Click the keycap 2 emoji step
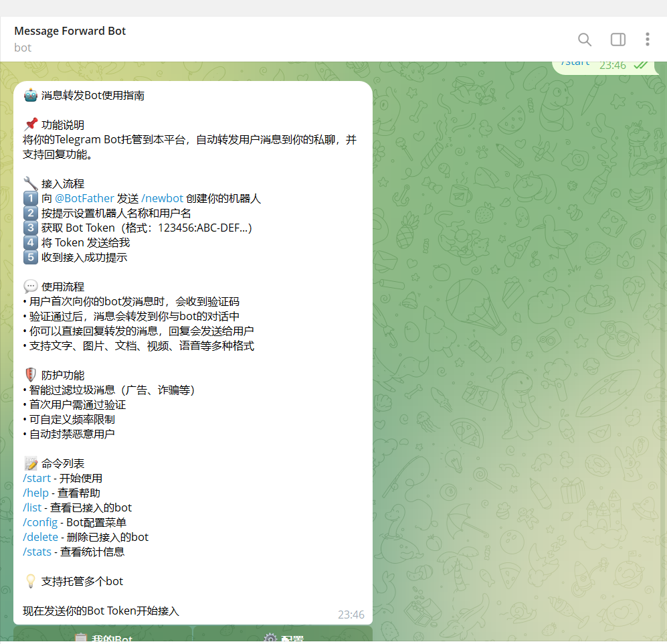667x644 pixels. [31, 213]
